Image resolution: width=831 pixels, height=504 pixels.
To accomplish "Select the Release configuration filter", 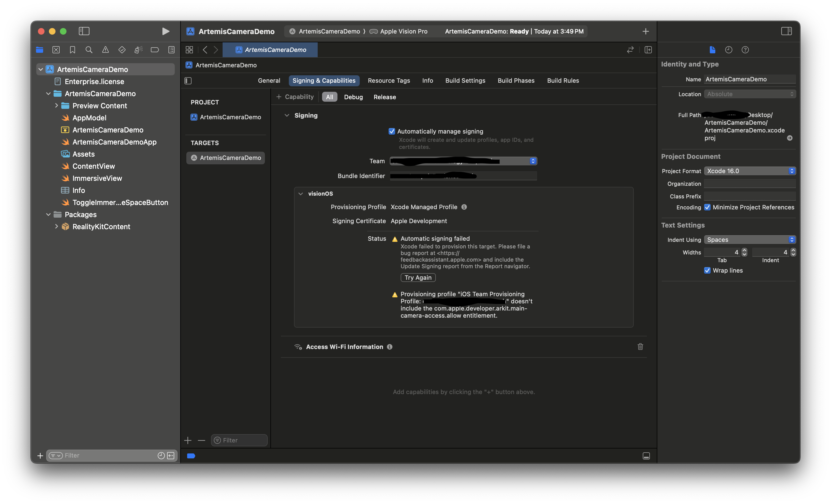I will (384, 97).
